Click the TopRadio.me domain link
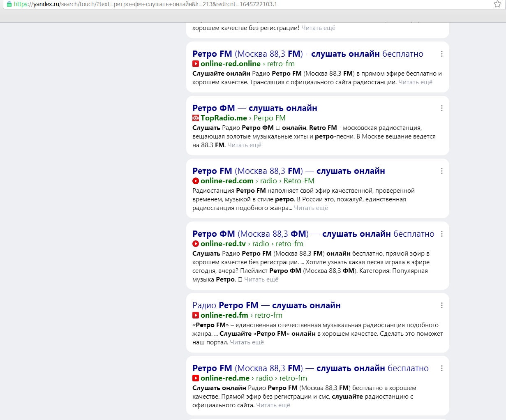The image size is (506, 420). [224, 118]
